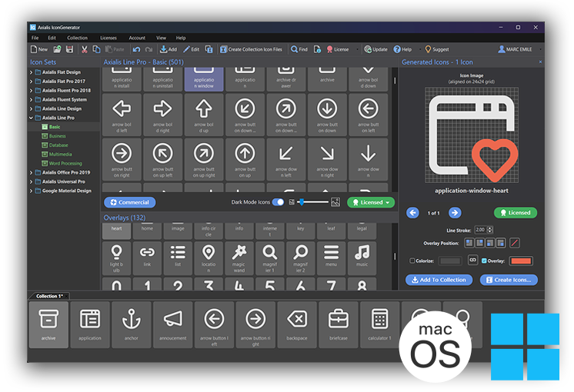Open the Licensed dropdown under icon grid
The height and width of the screenshot is (392, 574).
(x=371, y=202)
